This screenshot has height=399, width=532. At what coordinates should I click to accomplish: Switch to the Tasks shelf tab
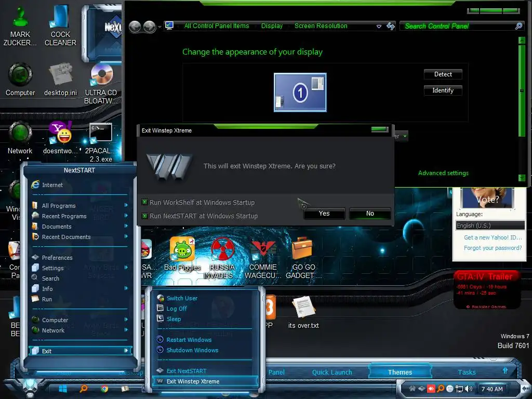(467, 372)
